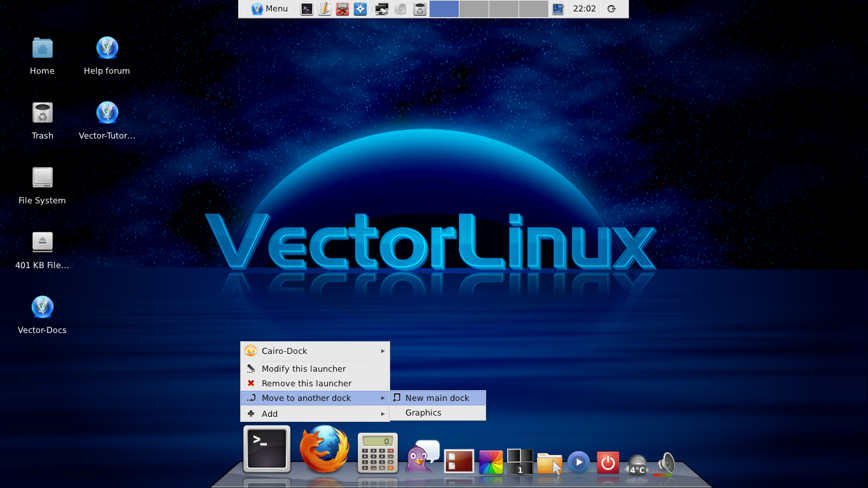
Task: Open the 4°C weather applet in the dock
Action: (x=637, y=465)
